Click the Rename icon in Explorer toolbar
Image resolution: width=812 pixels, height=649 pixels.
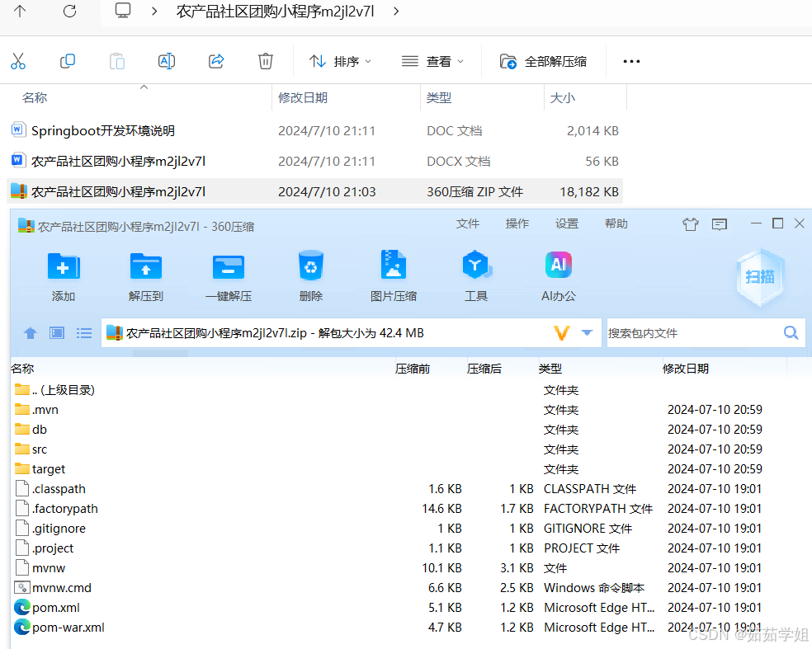coord(166,61)
